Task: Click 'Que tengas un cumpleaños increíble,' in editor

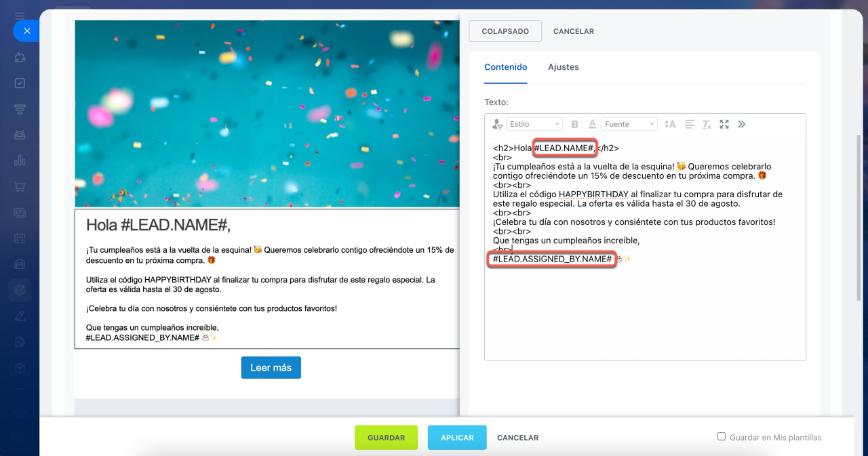Action: click(x=566, y=241)
